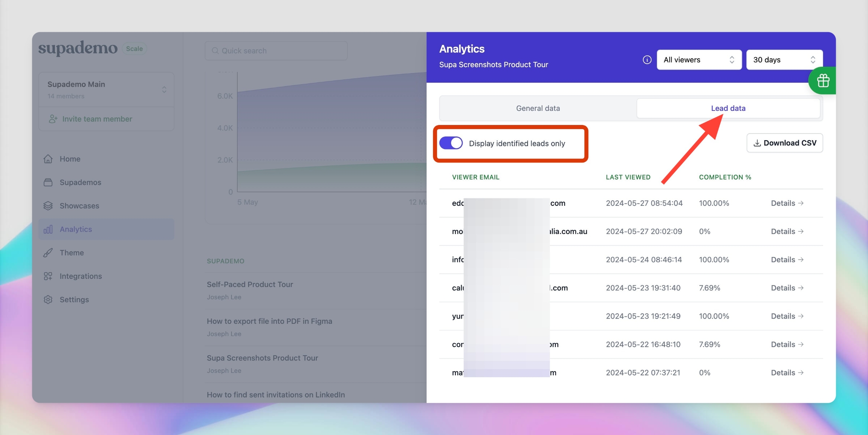Switch to the General data tab
The height and width of the screenshot is (435, 868).
(x=538, y=108)
